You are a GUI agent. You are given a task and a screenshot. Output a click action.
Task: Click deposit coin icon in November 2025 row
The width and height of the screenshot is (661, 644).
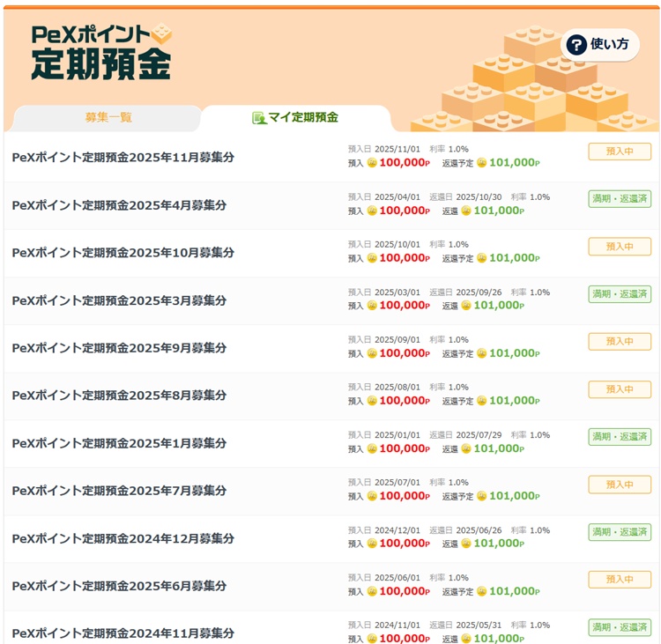click(372, 163)
